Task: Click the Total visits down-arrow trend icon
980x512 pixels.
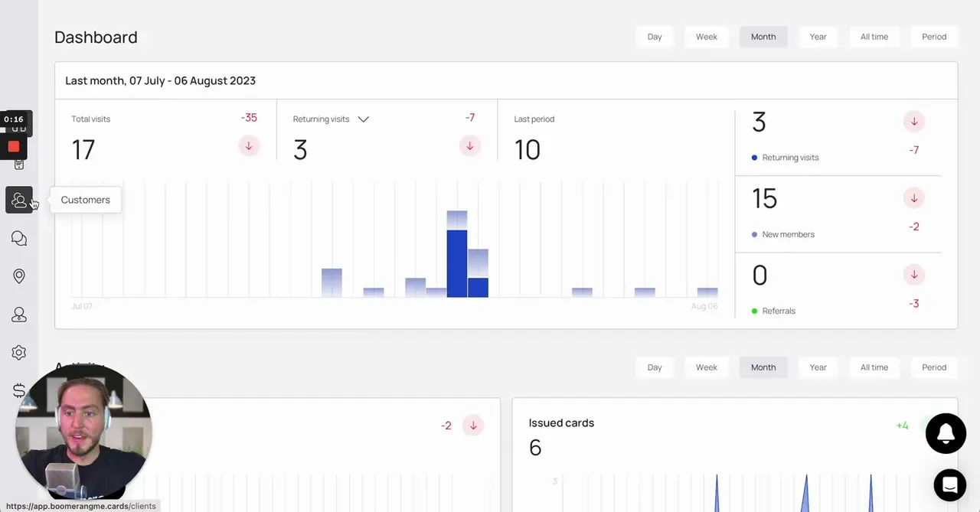Action: point(249,146)
